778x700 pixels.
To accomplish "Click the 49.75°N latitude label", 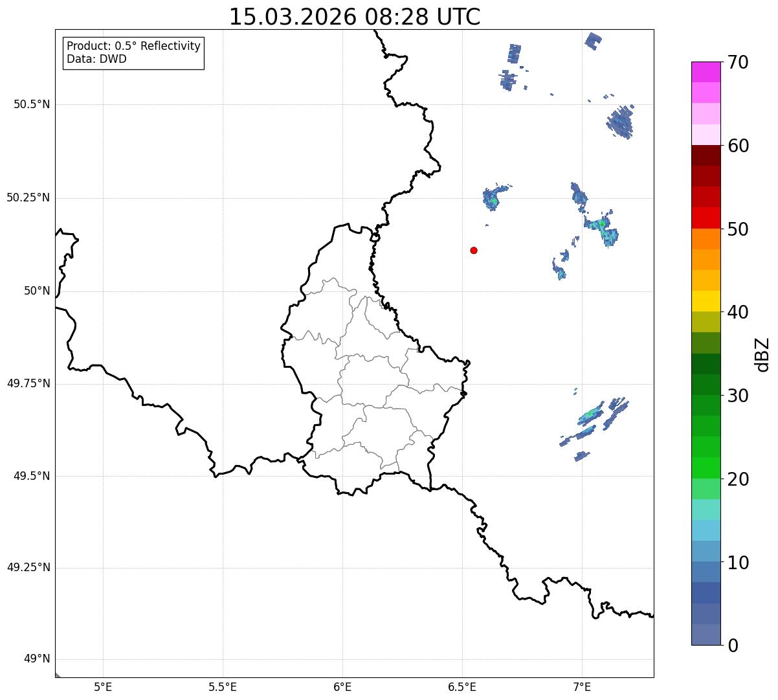I will pyautogui.click(x=28, y=383).
